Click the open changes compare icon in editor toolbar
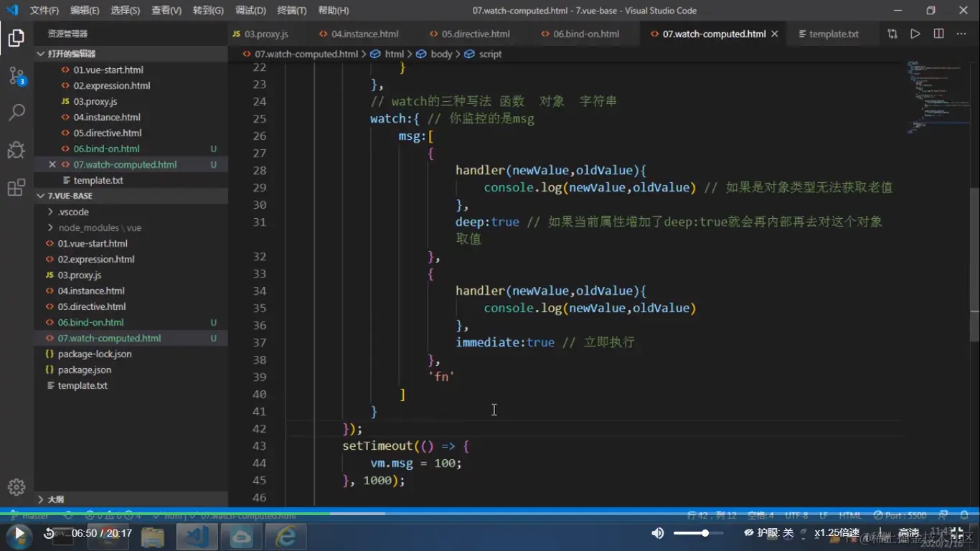This screenshot has width=980, height=551. (x=892, y=34)
